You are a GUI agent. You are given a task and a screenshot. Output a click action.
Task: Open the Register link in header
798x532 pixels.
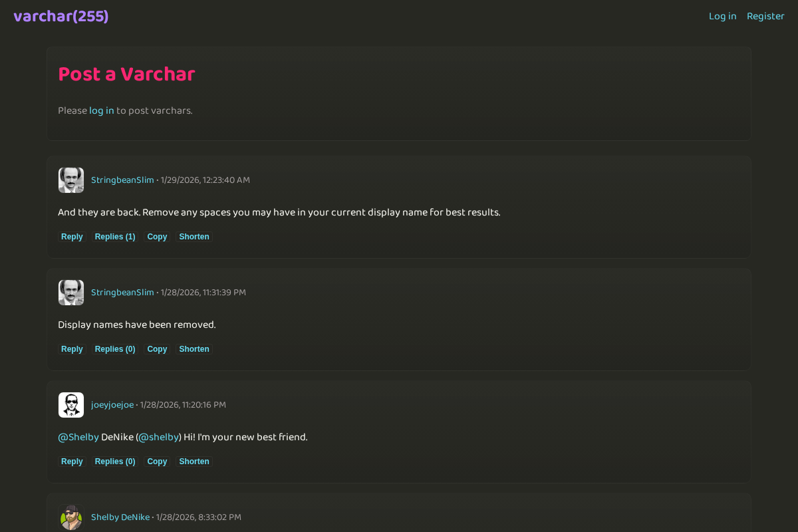(x=765, y=17)
